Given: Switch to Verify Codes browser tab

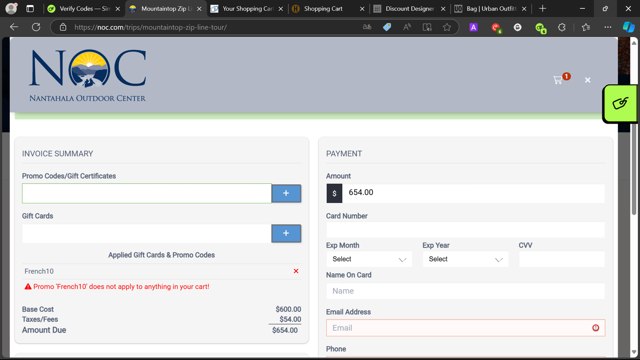Looking at the screenshot, I should coord(84,9).
